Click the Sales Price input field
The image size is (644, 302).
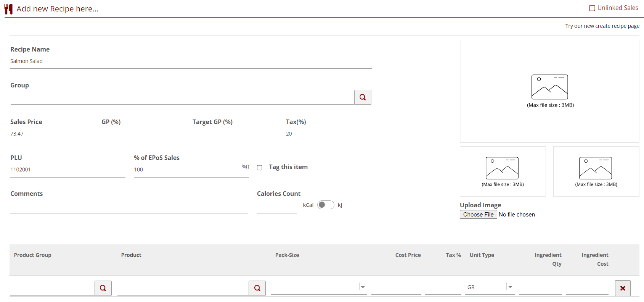pos(51,134)
